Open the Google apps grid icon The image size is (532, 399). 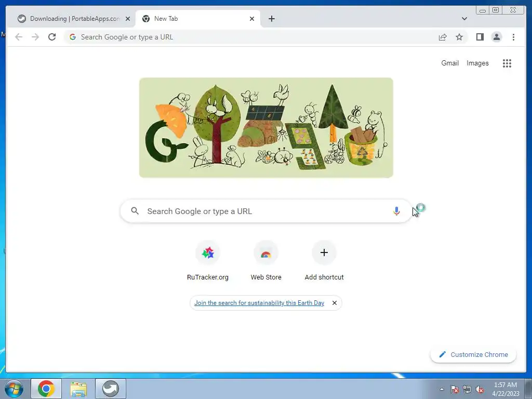(507, 63)
